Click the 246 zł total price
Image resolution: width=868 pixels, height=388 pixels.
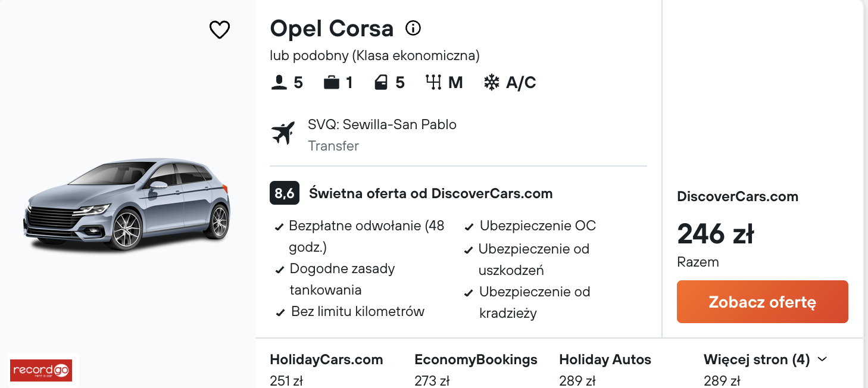point(716,233)
